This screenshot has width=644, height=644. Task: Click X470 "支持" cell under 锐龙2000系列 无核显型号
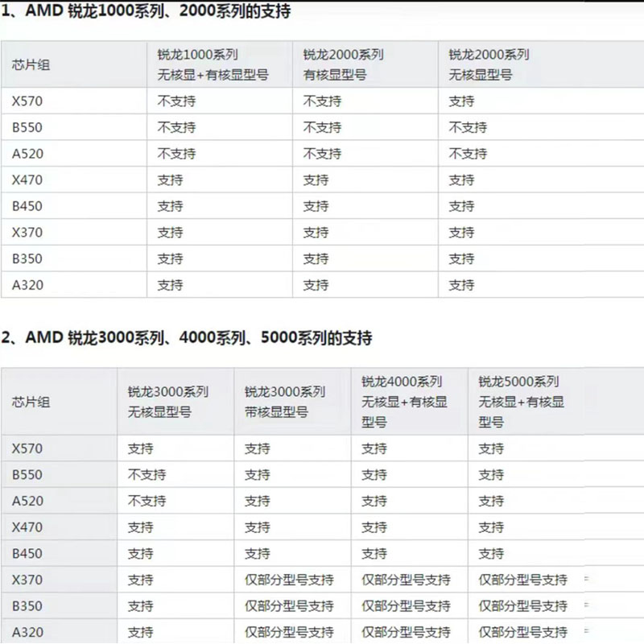461,180
